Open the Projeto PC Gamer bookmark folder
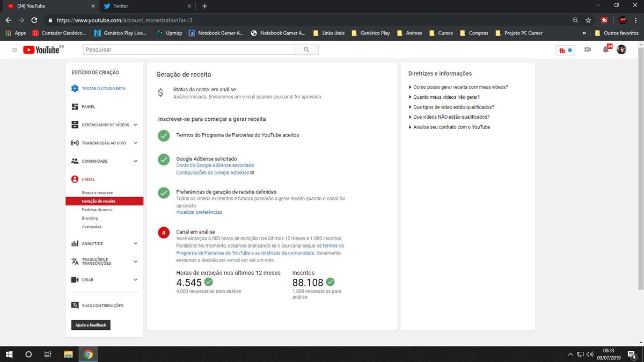This screenshot has width=644, height=362. pos(519,33)
